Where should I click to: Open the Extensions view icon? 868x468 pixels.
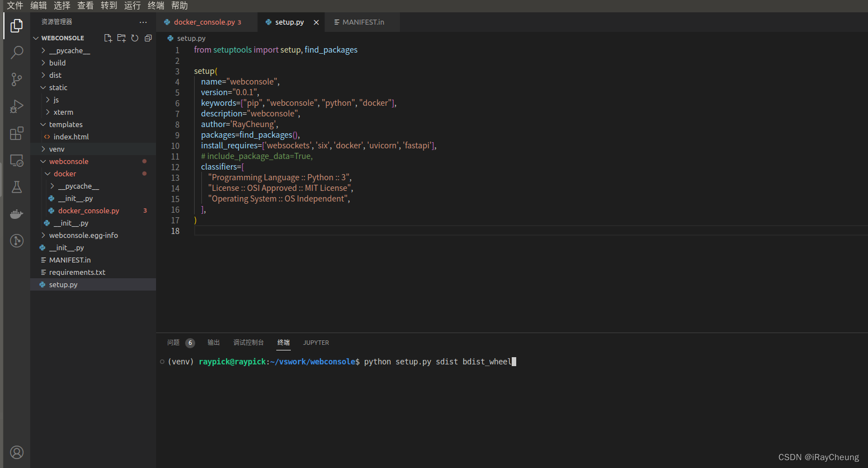tap(17, 133)
